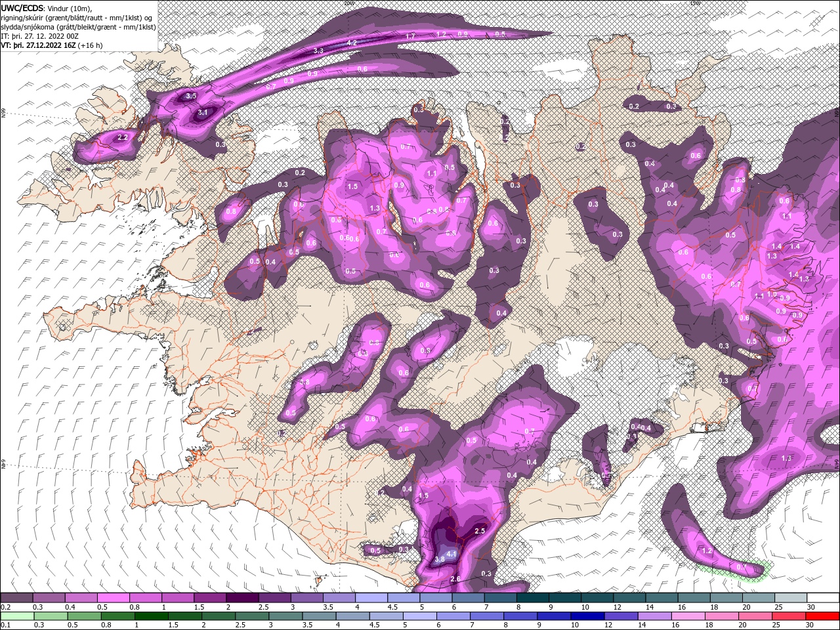Click the 2.6 value at the southern coastline
Image resolution: width=840 pixels, height=630 pixels.
click(x=456, y=579)
